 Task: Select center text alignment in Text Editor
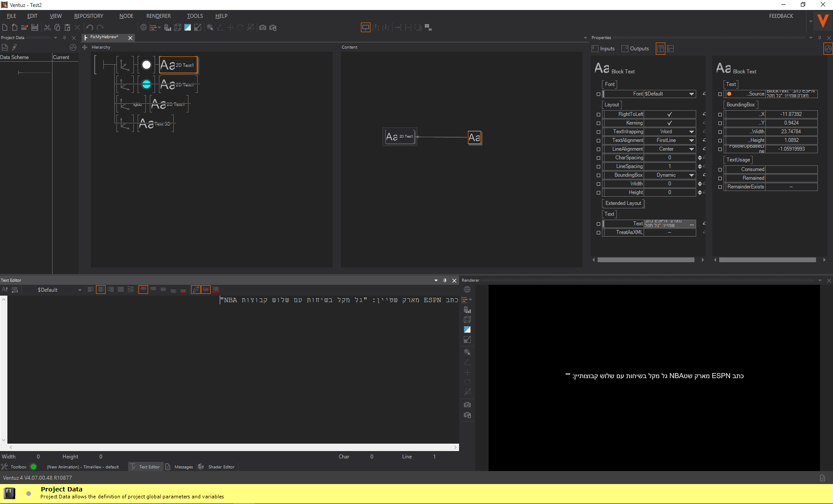click(x=101, y=290)
